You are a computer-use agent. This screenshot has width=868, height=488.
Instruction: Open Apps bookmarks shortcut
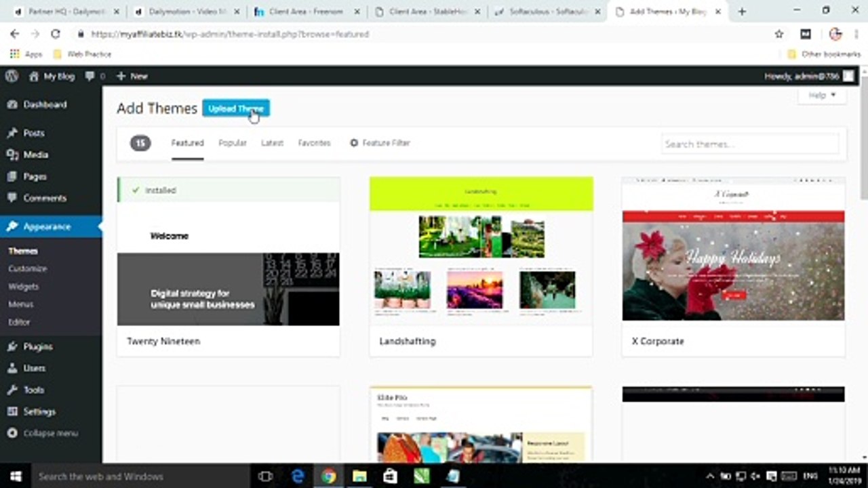[x=26, y=54]
